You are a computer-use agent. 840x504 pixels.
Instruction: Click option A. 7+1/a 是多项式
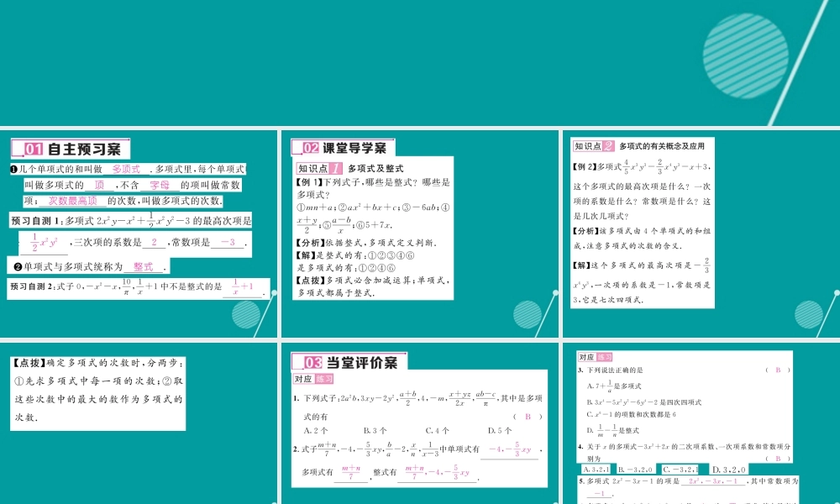[x=614, y=386]
